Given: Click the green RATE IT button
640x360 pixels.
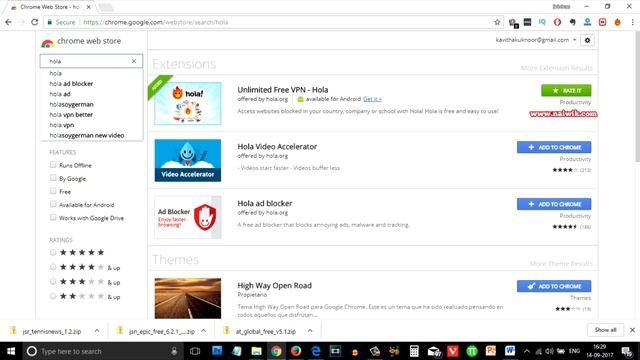Looking at the screenshot, I should 566,91.
